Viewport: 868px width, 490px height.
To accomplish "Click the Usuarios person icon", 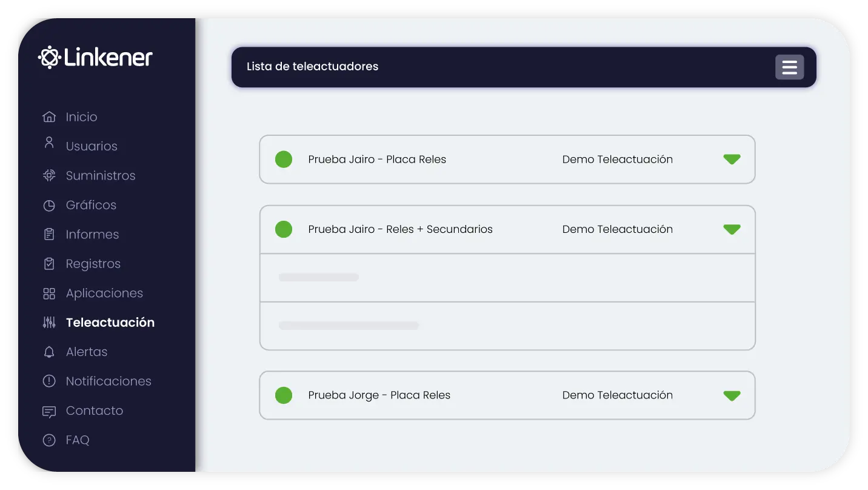I will click(x=49, y=144).
